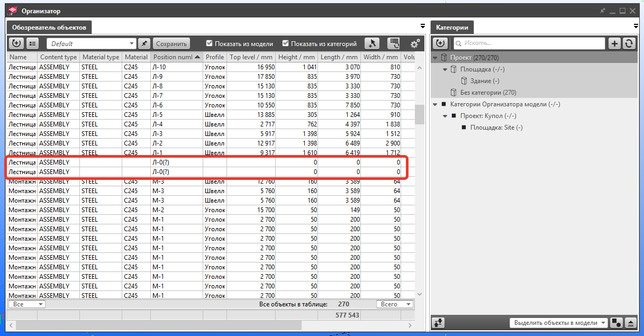Open the gear settings icon in Object Browser
This screenshot has width=644, height=336.
click(415, 44)
